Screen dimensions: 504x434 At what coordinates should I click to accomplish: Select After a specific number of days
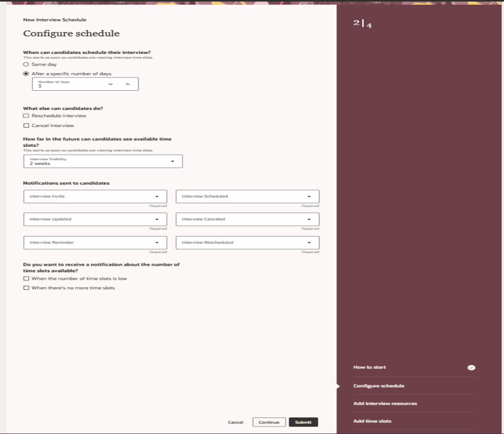click(26, 74)
